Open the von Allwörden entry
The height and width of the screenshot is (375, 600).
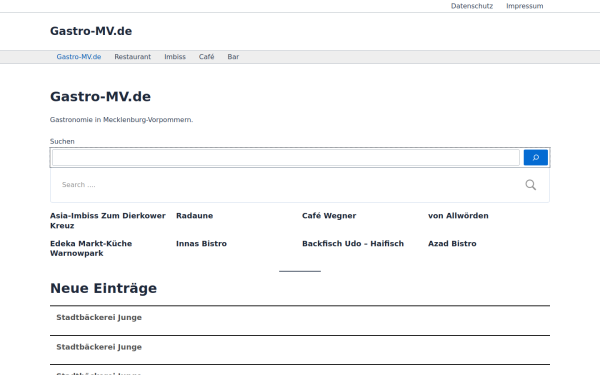pos(458,216)
